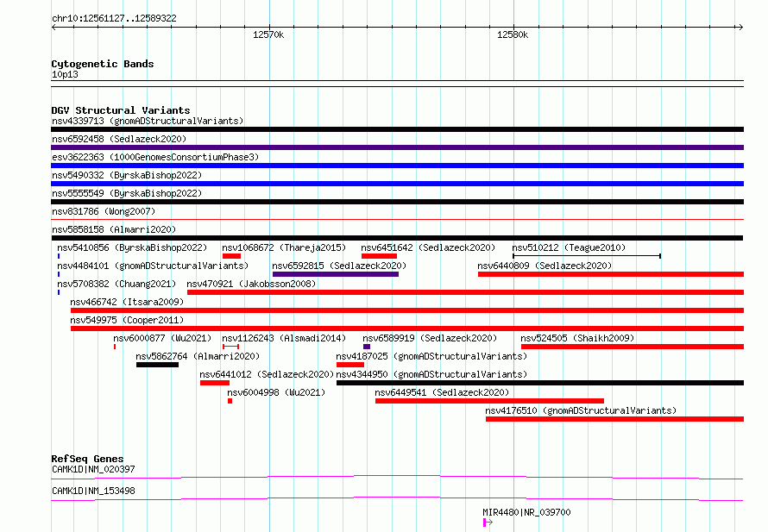Image resolution: width=768 pixels, height=532 pixels.
Task: Open the esv3622363 1000GenomesConsortiumPhase3 label
Action: 155,157
